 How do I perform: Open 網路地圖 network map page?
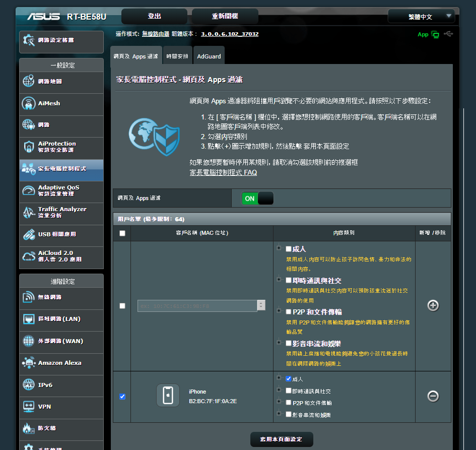61,81
